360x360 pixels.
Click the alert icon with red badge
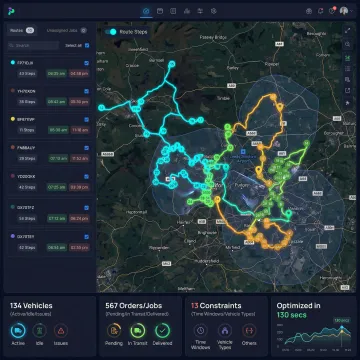click(332, 11)
